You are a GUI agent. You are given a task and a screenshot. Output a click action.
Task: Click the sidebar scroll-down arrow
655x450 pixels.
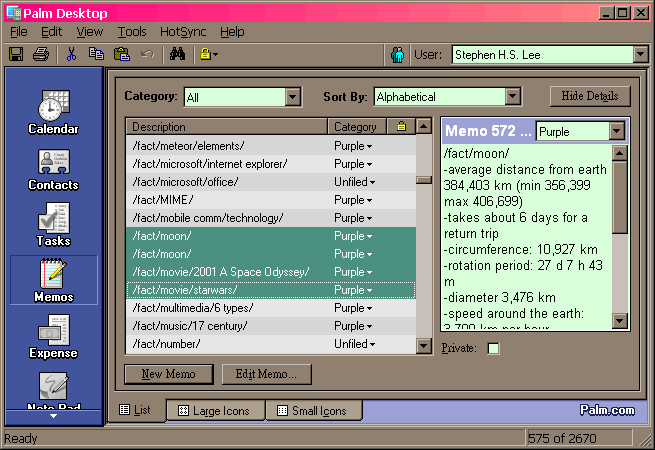(x=53, y=416)
